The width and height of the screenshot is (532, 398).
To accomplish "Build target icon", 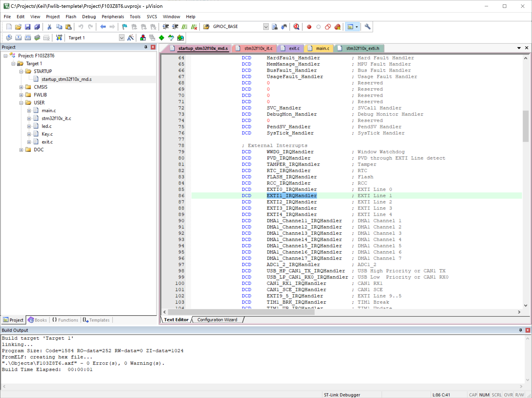I will (x=18, y=38).
